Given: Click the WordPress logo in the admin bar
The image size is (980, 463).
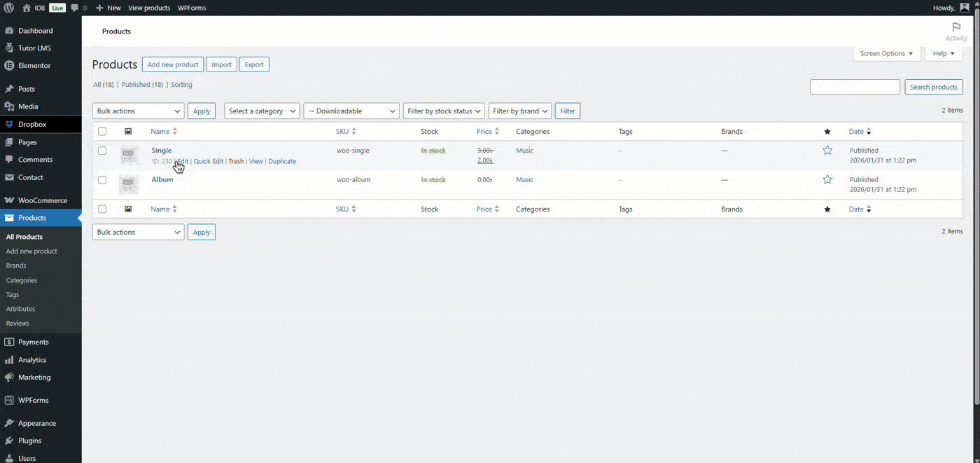Looking at the screenshot, I should coord(8,8).
